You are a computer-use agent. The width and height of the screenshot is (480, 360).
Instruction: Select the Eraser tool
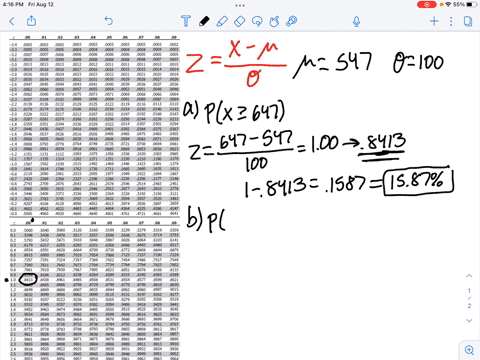(x=239, y=21)
